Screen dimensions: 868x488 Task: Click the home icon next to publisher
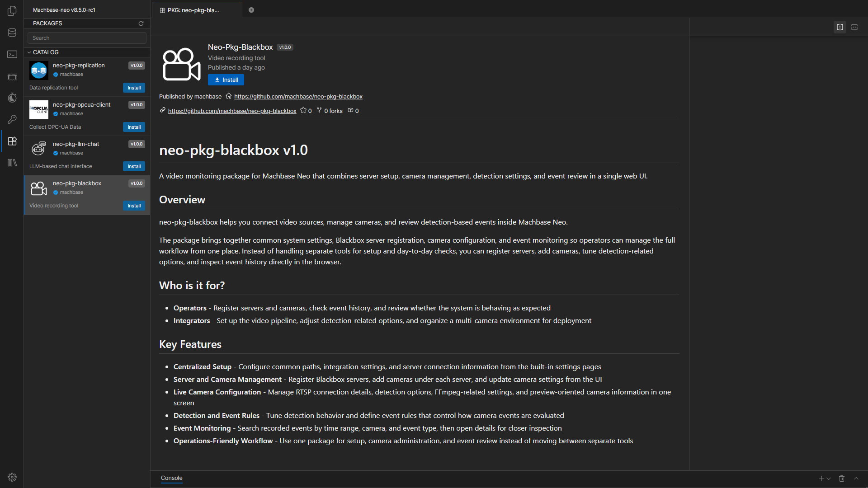(x=229, y=96)
